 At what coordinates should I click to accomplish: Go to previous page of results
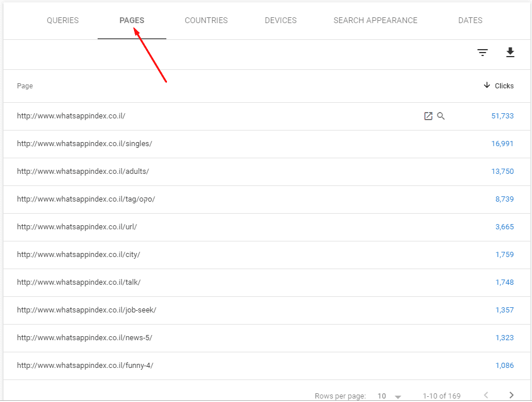[x=486, y=395]
